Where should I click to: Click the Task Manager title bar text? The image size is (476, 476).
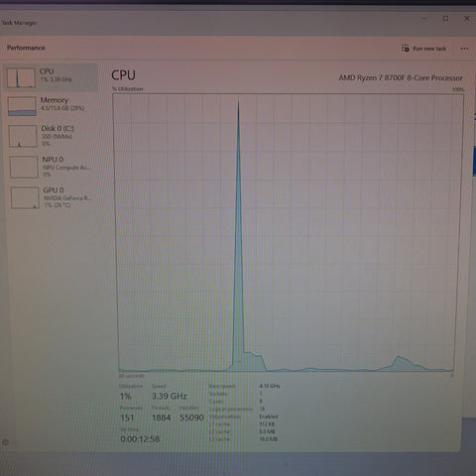(19, 23)
